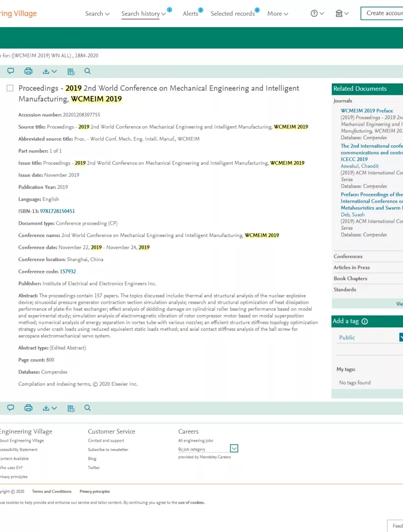The width and height of the screenshot is (403, 532).
Task: Click the print icon in the bottom toolbar
Action: point(28,408)
